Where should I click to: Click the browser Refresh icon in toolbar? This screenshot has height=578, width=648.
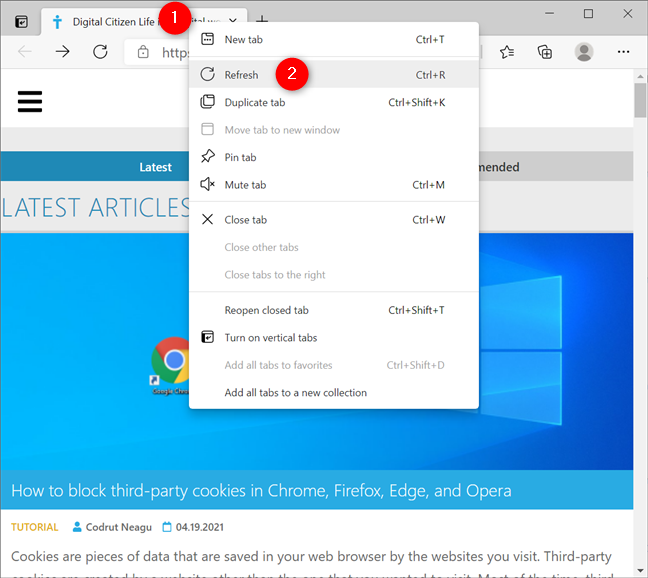coord(100,52)
